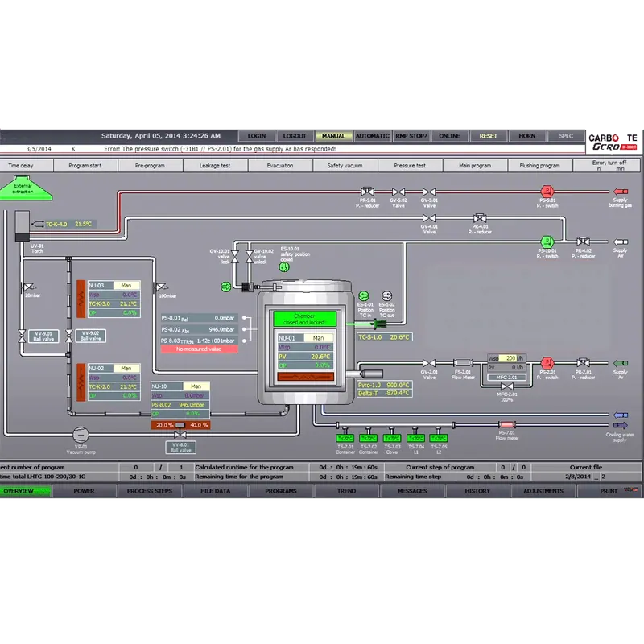Screen dimensions: 644x644
Task: Click the FS-2.01 flow meter symbol
Action: coord(463,363)
